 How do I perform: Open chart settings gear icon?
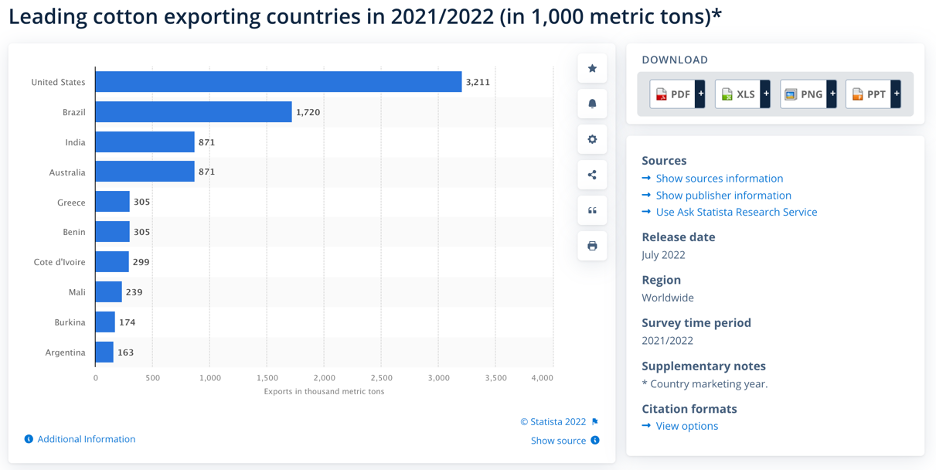click(x=592, y=140)
